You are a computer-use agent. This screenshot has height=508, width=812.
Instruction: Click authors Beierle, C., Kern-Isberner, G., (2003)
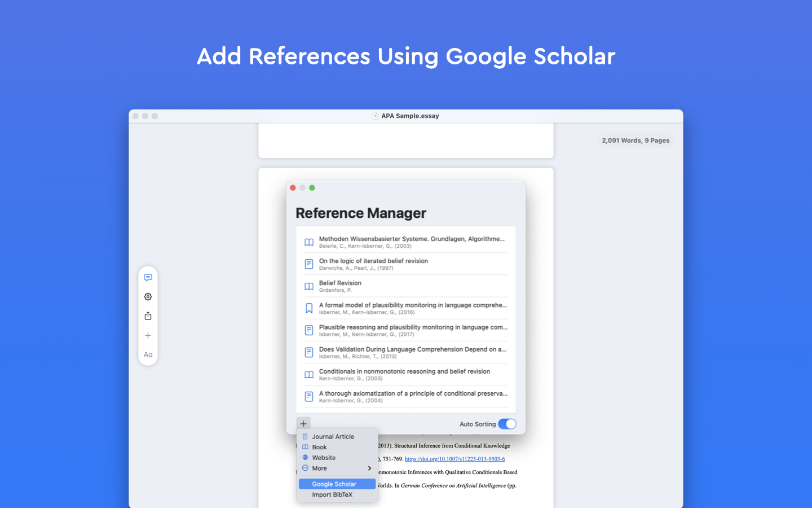[365, 246]
